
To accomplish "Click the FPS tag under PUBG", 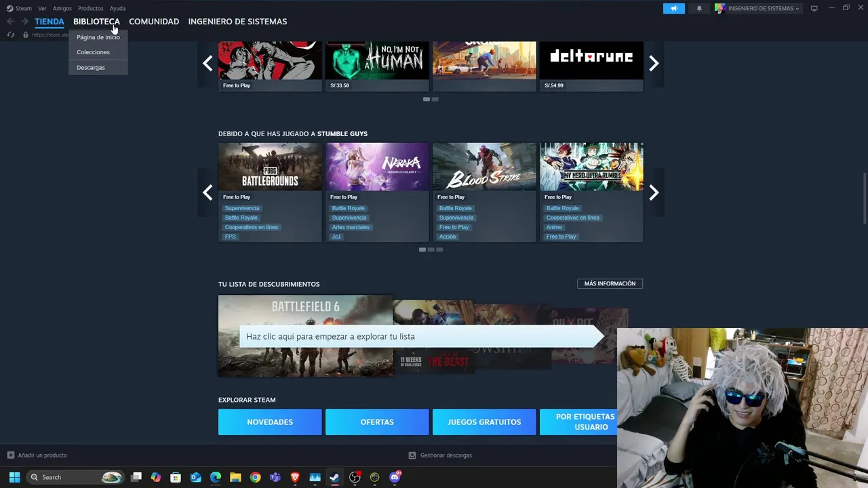I will click(x=231, y=237).
